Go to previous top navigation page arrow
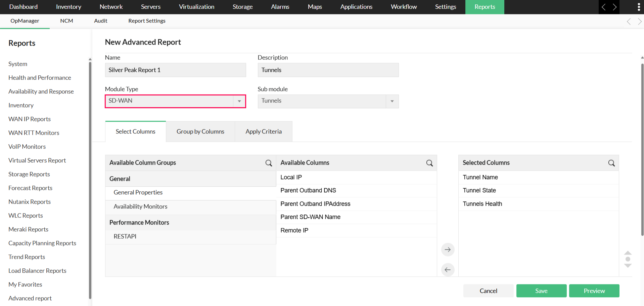This screenshot has height=306, width=644. coord(604,7)
